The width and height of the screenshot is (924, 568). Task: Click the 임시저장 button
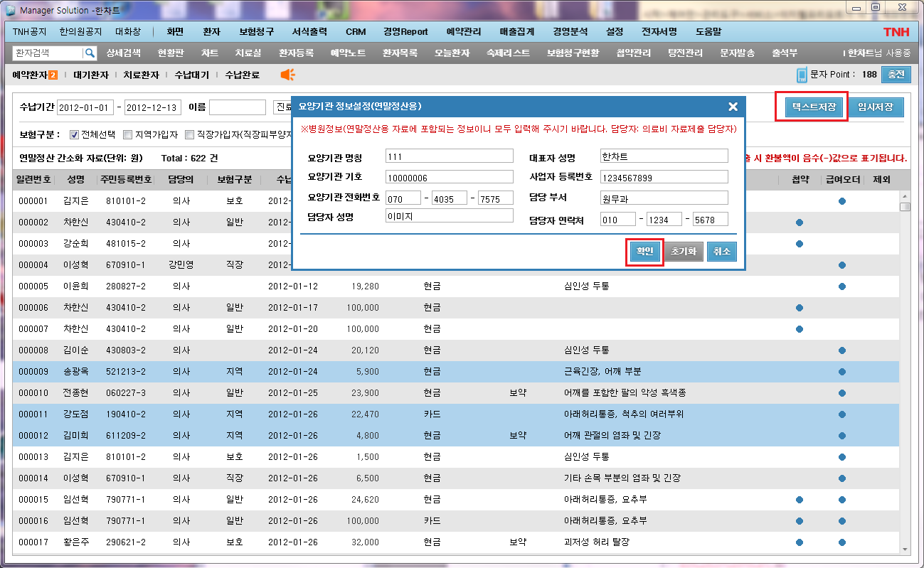(876, 107)
